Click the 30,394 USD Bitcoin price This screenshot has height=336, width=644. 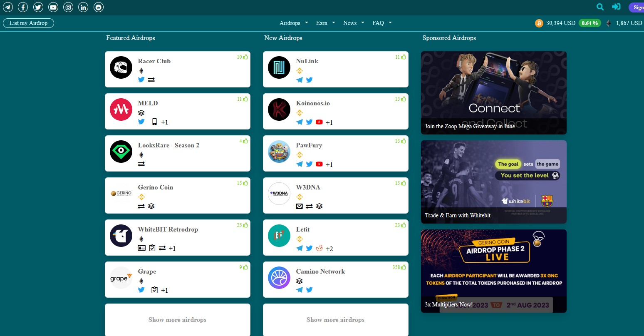tap(561, 23)
